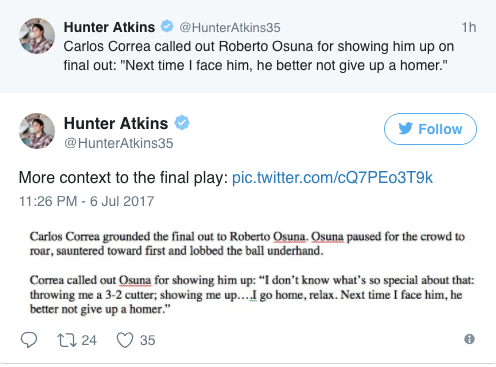Click the Hunter Atkins name in the main tweet
This screenshot has width=496, height=367.
click(116, 123)
